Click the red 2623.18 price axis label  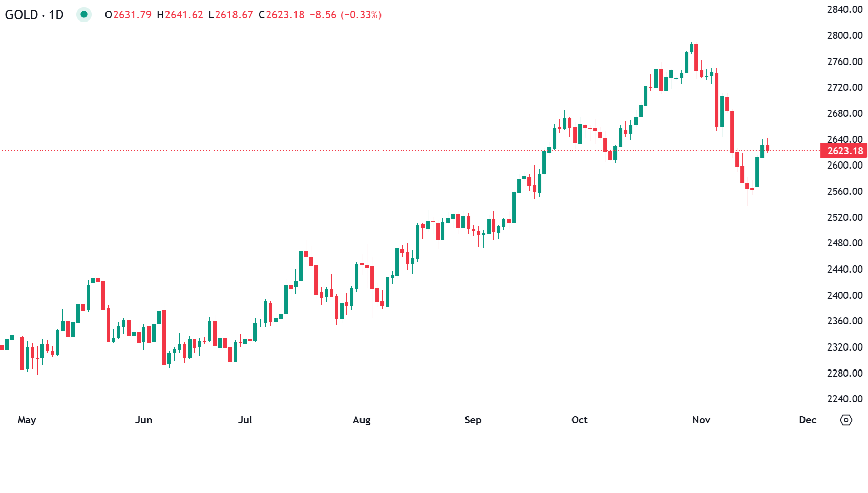coord(844,151)
